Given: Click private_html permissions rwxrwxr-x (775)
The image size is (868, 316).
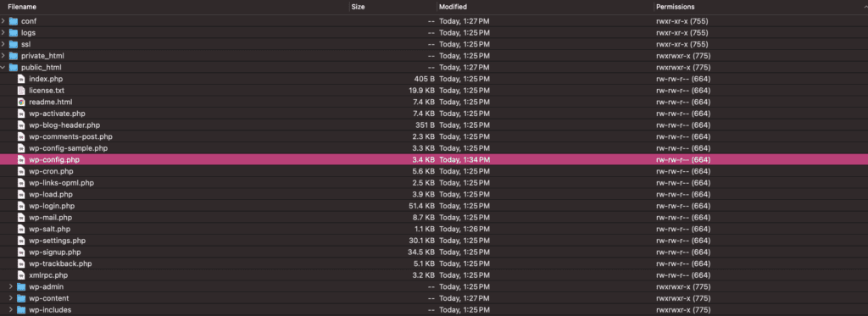Looking at the screenshot, I should point(683,56).
